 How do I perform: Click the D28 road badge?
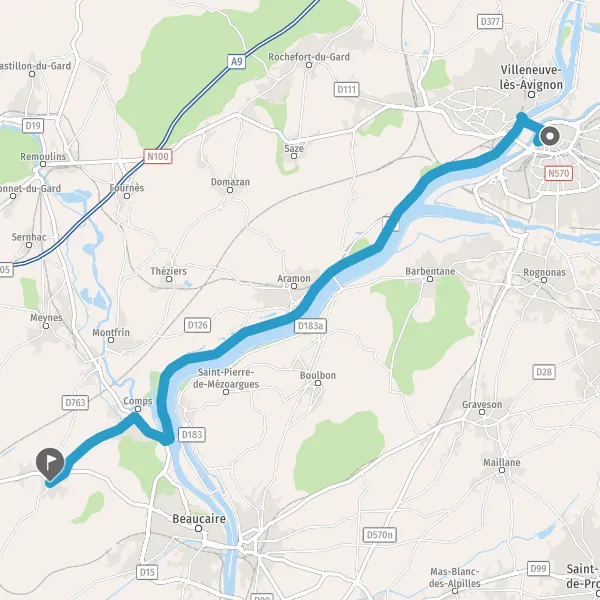[544, 372]
